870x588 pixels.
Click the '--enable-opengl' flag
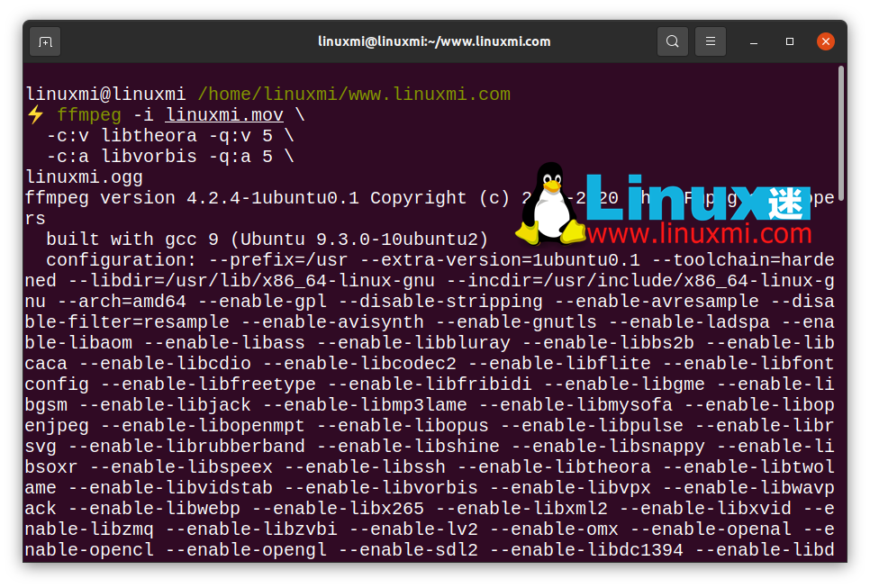(246, 550)
